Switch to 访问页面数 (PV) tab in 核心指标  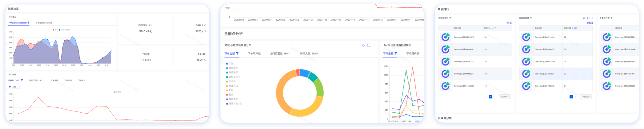click(x=36, y=80)
